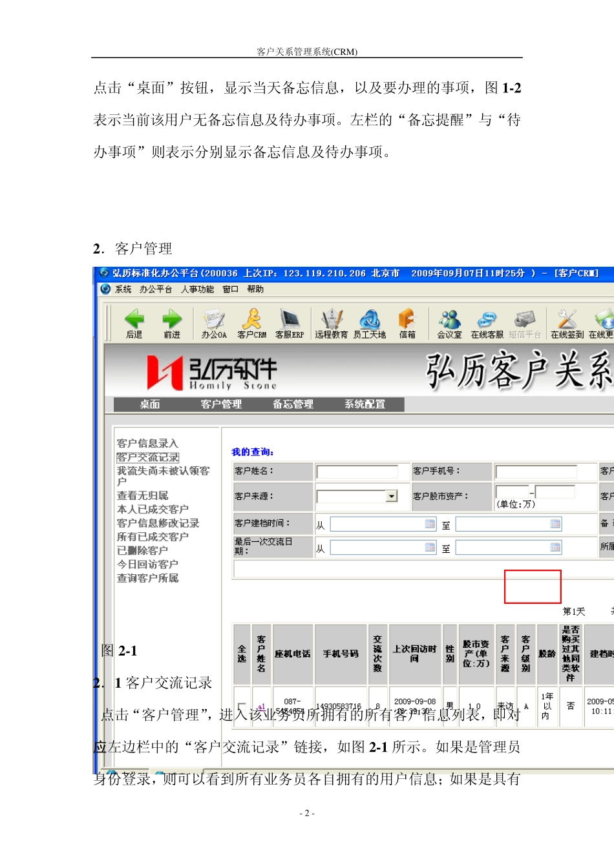Click the 在线签到 sign-in icon
Image resolution: width=614 pixels, height=868 pixels.
point(567,319)
